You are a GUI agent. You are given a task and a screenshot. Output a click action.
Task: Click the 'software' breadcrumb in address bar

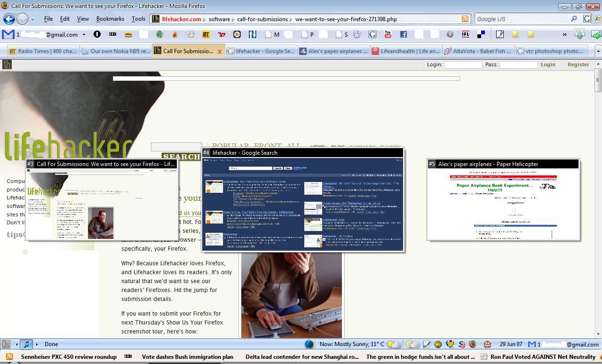(219, 19)
